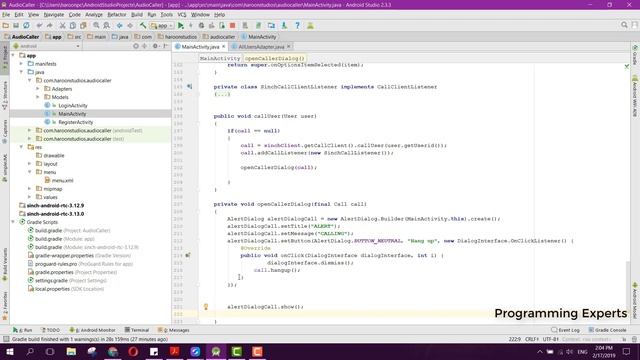The width and height of the screenshot is (640, 360).
Task: Click the red Stop button
Action: (232, 25)
